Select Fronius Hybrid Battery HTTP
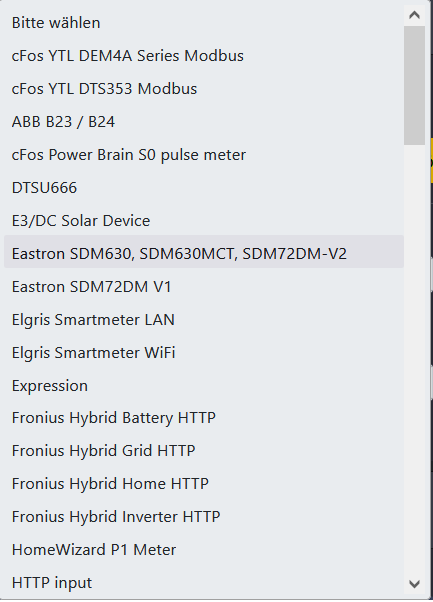Viewport: 433px width, 602px height. point(204,418)
